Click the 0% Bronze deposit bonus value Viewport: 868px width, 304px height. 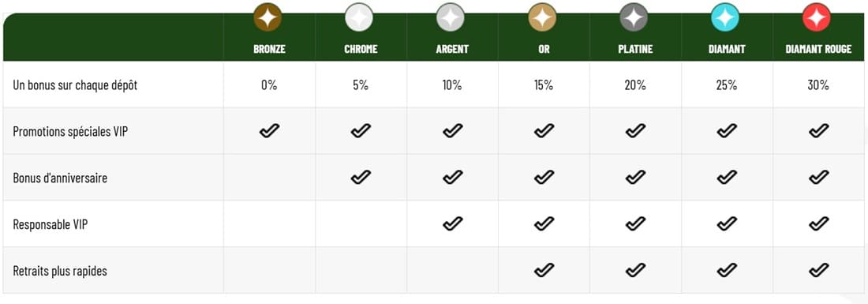pyautogui.click(x=269, y=85)
